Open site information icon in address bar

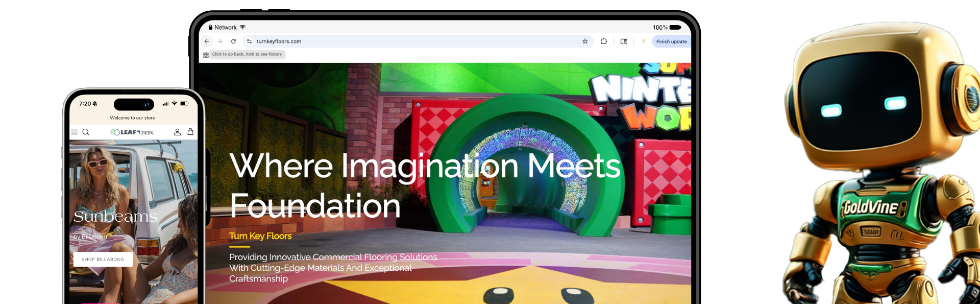click(x=249, y=41)
